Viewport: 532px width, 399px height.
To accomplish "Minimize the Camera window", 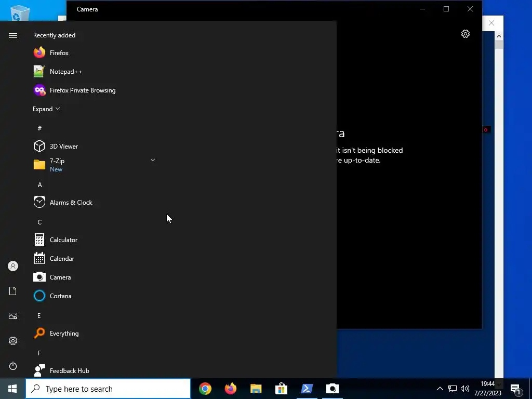I will tap(422, 9).
